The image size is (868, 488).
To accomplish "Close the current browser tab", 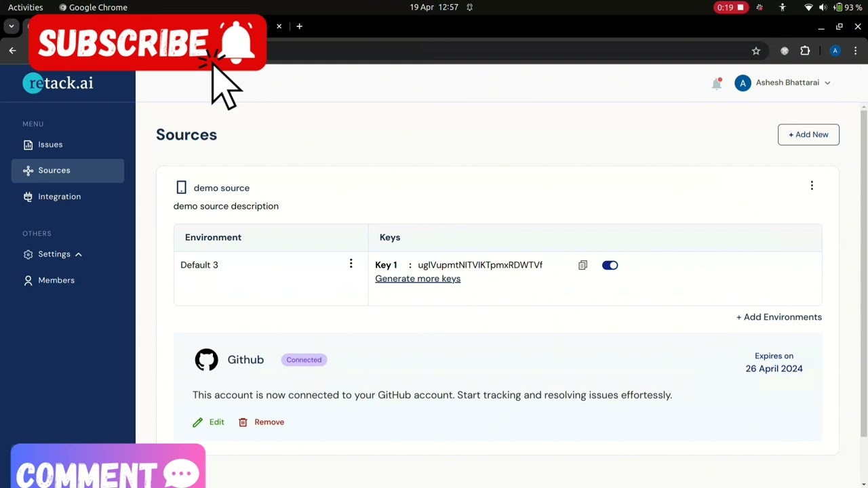I will tap(279, 26).
